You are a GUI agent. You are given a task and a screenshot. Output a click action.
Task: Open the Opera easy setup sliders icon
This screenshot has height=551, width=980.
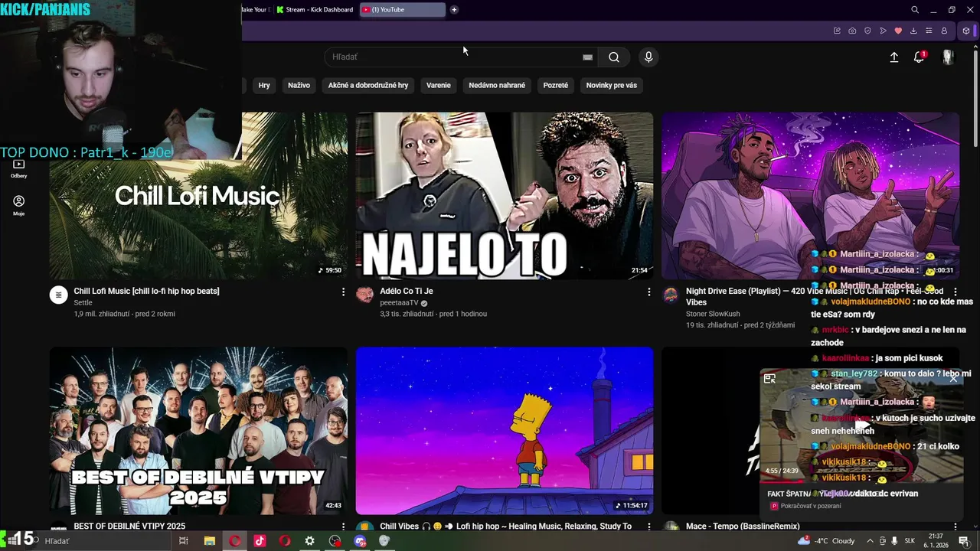click(x=929, y=31)
